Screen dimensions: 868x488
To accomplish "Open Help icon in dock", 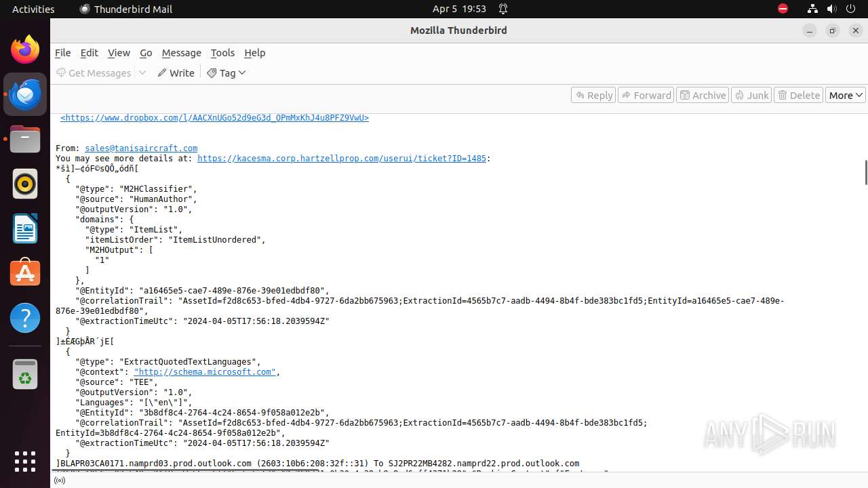I will click(25, 318).
